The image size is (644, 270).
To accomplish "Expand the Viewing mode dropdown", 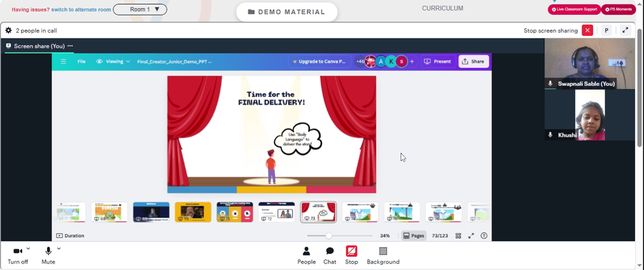I will [113, 62].
